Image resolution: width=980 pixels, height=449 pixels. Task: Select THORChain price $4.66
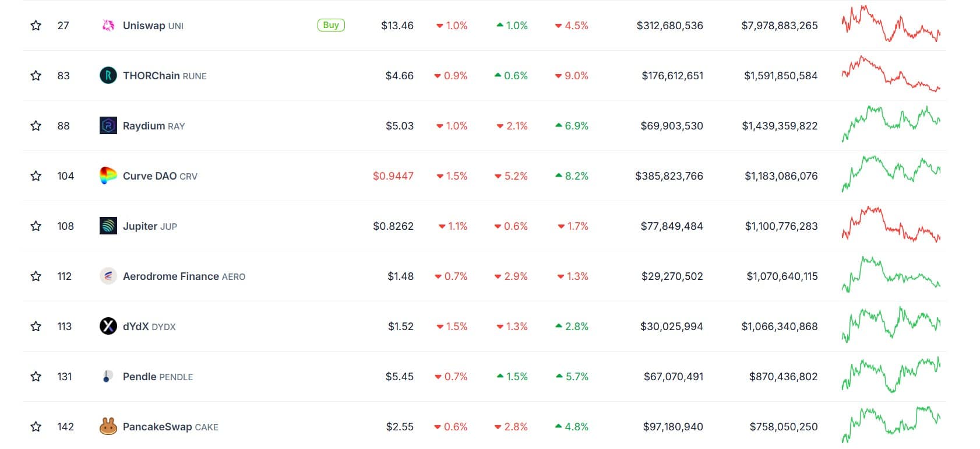coord(400,76)
